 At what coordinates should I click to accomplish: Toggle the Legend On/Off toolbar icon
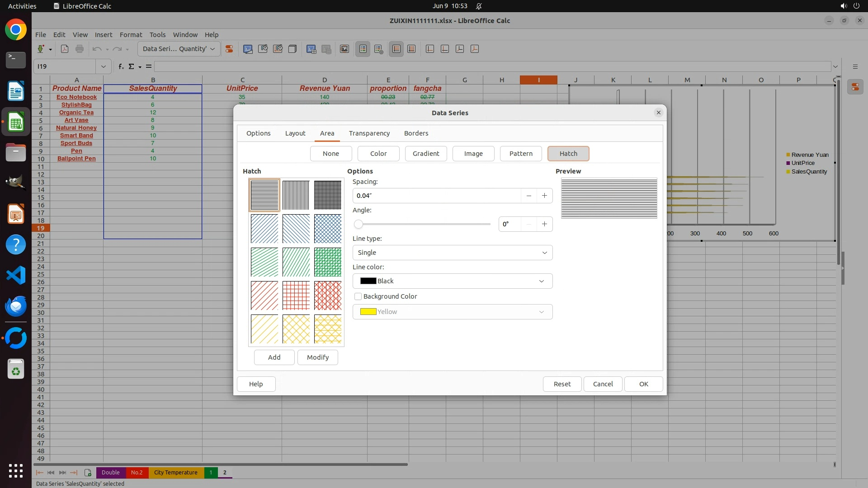(363, 49)
